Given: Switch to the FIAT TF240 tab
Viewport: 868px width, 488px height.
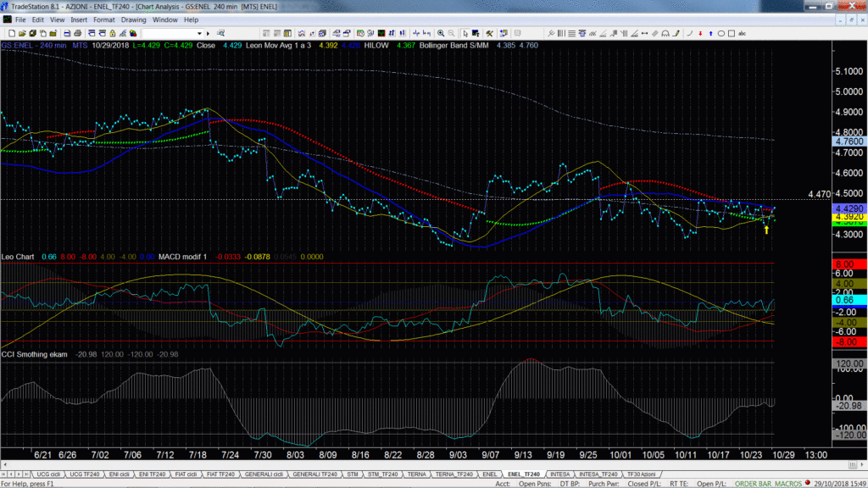Looking at the screenshot, I should click(x=220, y=474).
